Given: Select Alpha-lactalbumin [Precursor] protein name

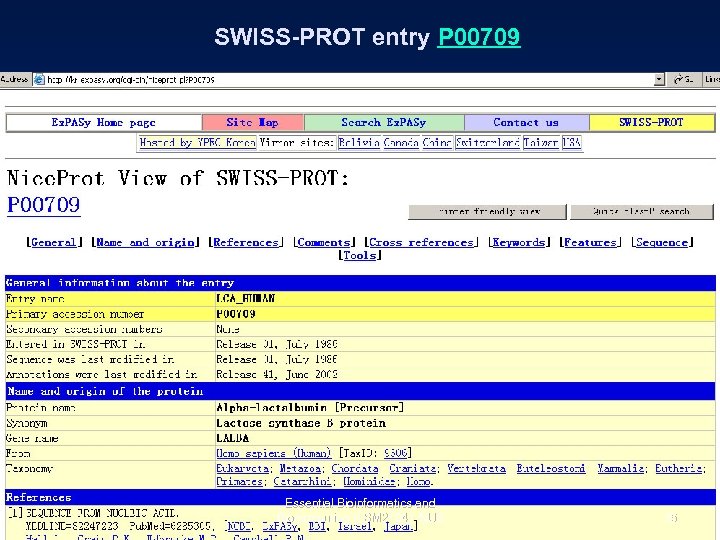Looking at the screenshot, I should pyautogui.click(x=310, y=407).
